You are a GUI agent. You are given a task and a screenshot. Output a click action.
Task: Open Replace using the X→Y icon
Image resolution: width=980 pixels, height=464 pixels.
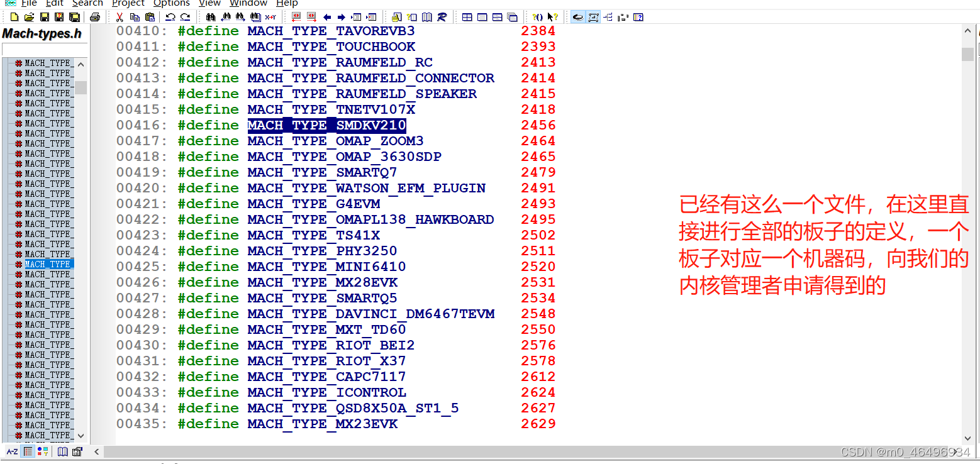270,17
